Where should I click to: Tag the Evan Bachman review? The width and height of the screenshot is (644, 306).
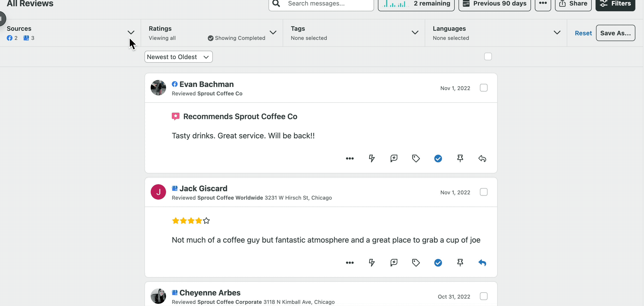[416, 158]
